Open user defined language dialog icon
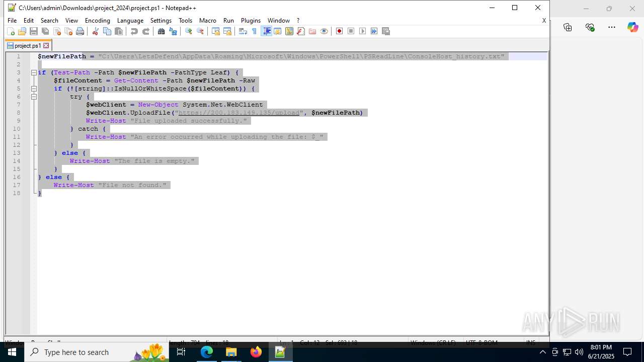Screen dimensions: 644x362 (x=278, y=31)
